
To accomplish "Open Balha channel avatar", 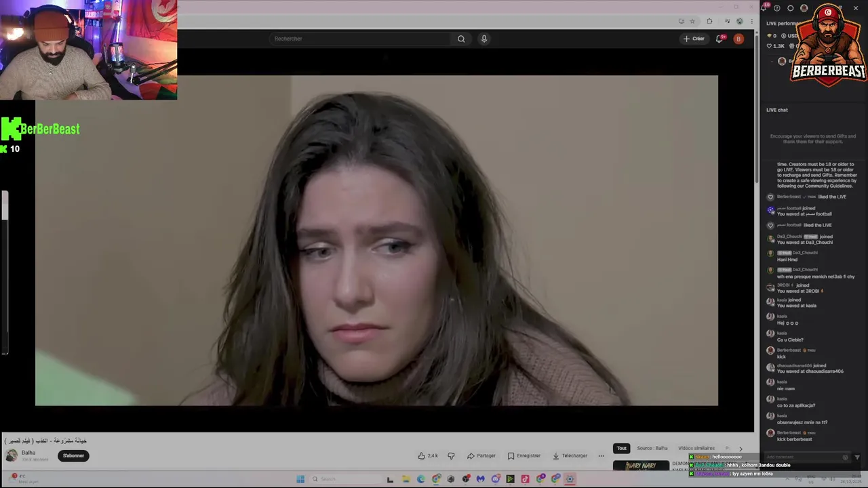I will click(x=12, y=455).
